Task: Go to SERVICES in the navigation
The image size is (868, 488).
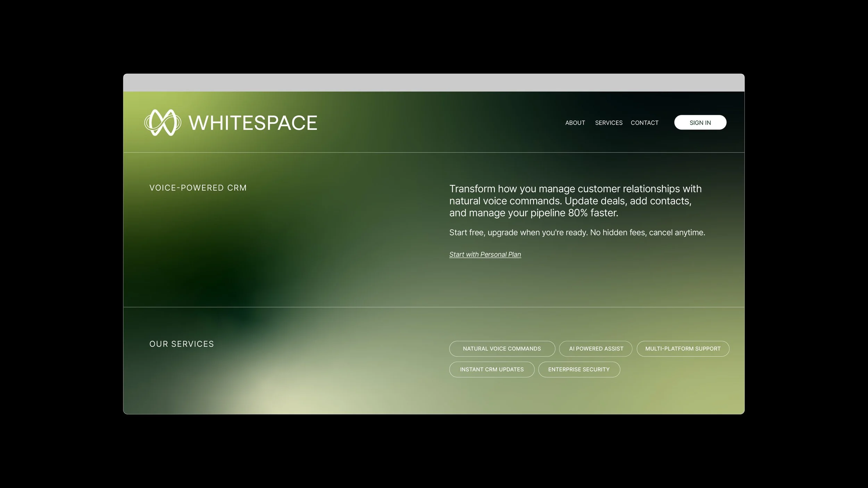Action: coord(609,123)
